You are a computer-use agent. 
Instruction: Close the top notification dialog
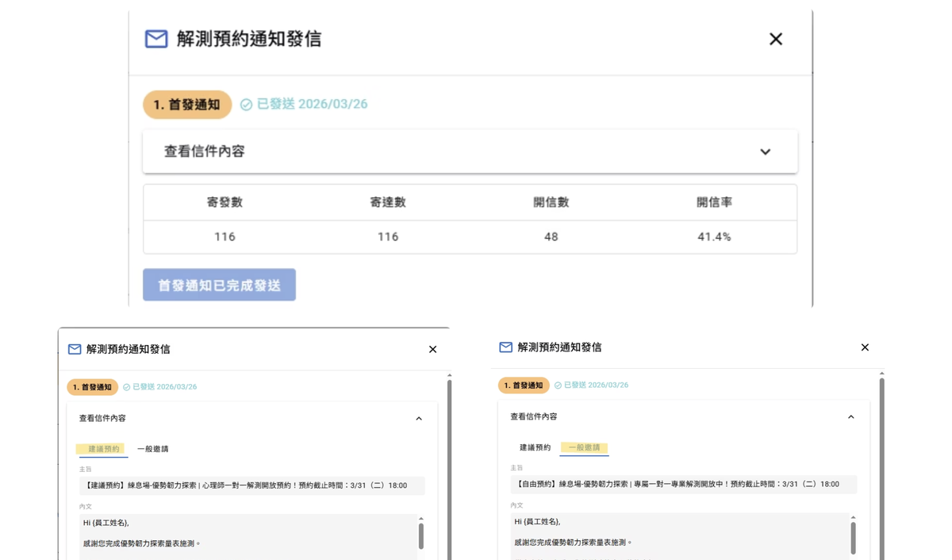[776, 39]
